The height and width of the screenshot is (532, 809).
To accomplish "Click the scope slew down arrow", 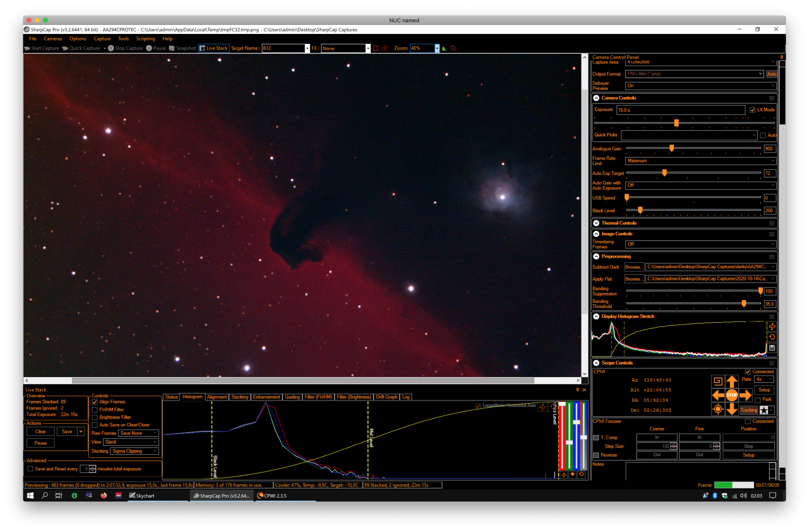I will [x=732, y=409].
